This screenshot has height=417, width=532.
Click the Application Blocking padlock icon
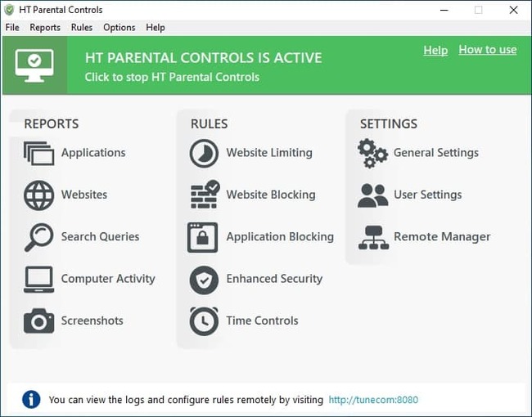point(203,237)
